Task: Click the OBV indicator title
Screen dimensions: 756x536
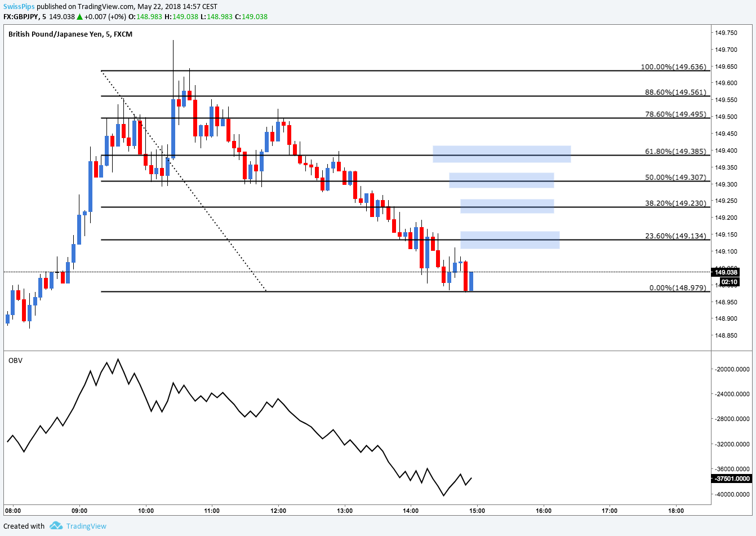Action: point(15,360)
